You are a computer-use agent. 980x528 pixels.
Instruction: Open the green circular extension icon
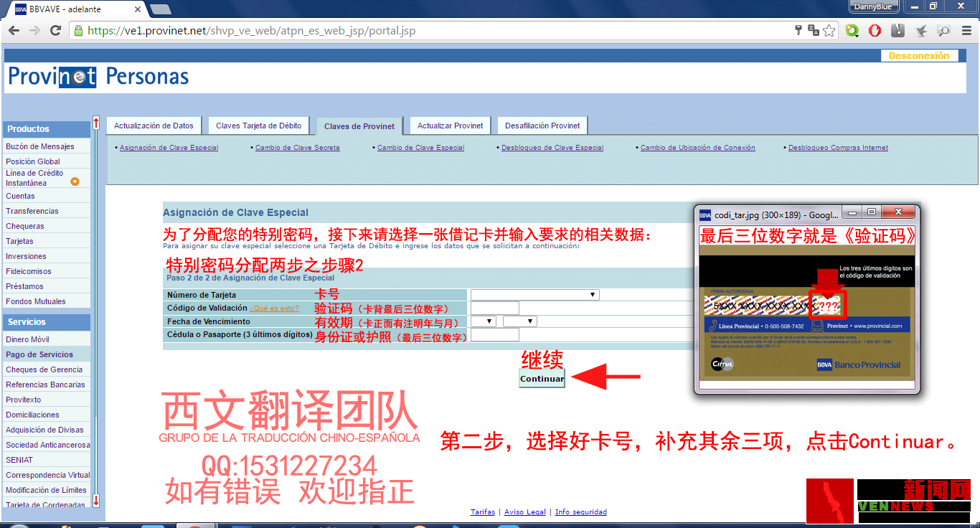[852, 31]
